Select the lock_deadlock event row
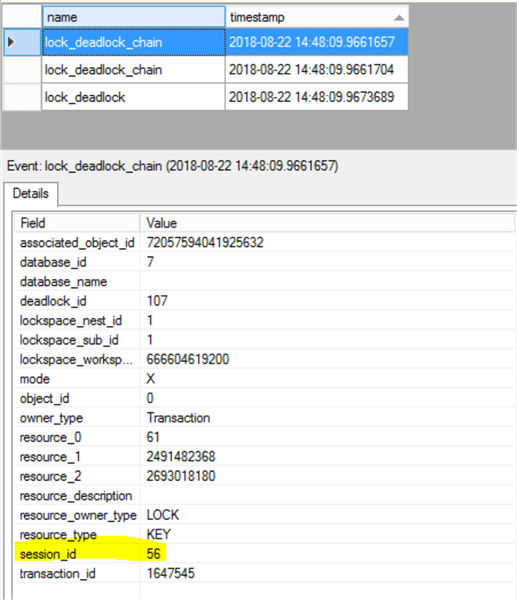The image size is (517, 600). [225, 97]
